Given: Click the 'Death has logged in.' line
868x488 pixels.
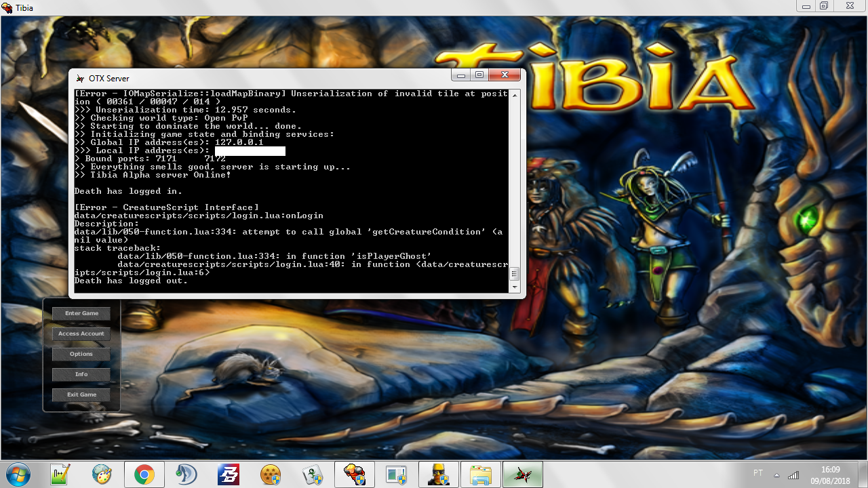Looking at the screenshot, I should tap(128, 191).
